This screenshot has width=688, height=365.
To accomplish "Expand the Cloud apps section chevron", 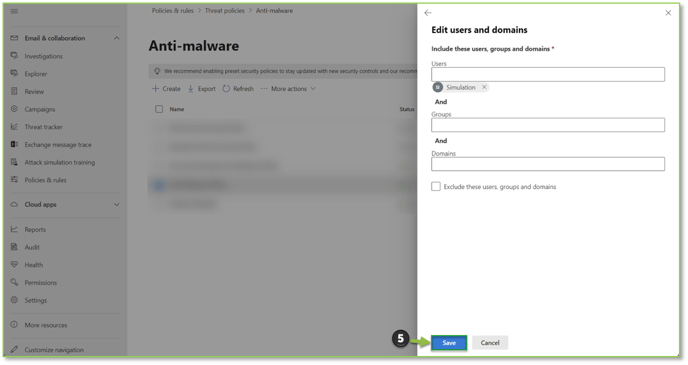I will tap(117, 204).
